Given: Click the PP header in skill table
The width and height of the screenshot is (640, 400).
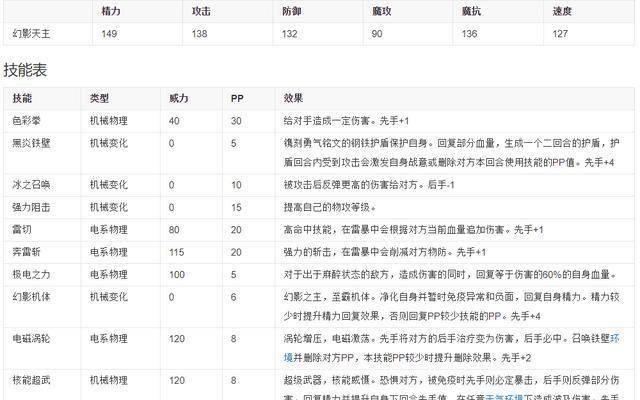Looking at the screenshot, I should coord(237,98).
